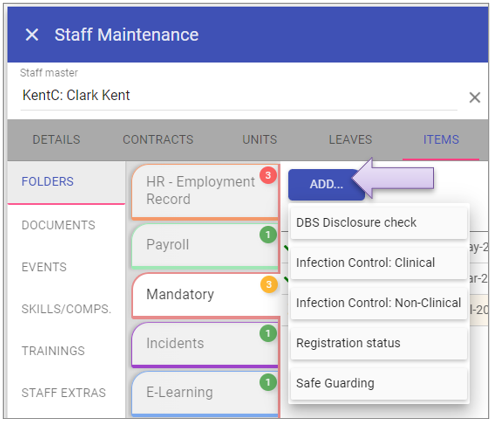Click the ADD... button
493x422 pixels.
click(x=326, y=184)
